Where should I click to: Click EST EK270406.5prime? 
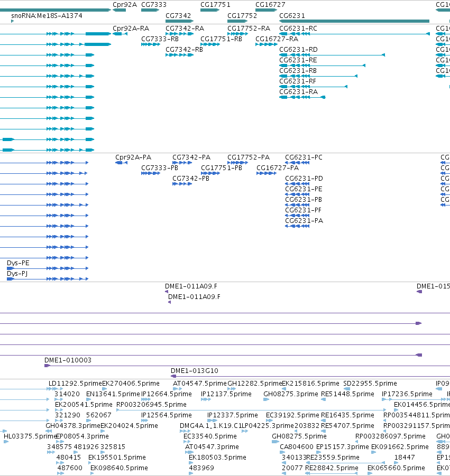click(131, 384)
